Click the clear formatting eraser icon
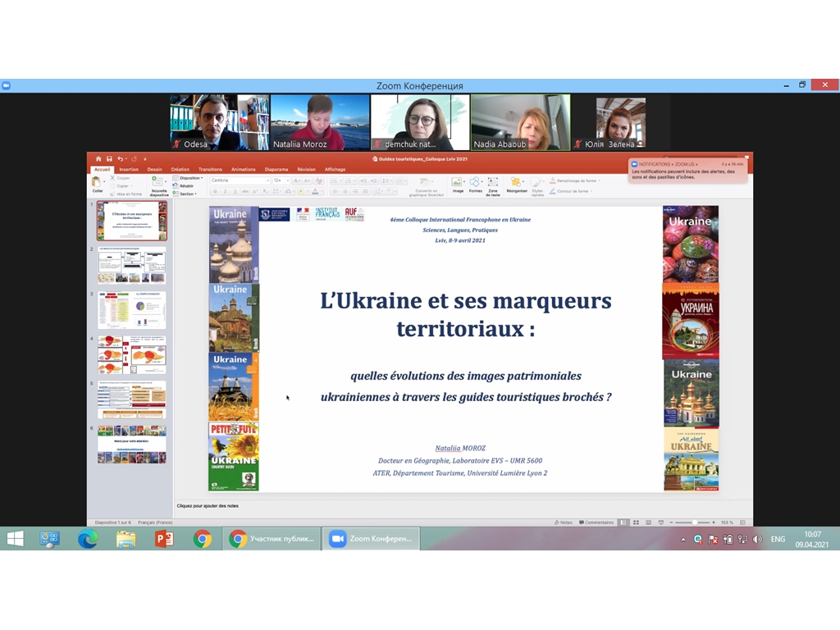 click(319, 180)
